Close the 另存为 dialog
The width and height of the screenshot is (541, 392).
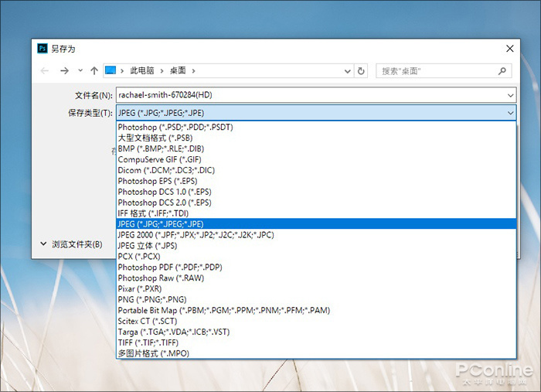point(509,49)
